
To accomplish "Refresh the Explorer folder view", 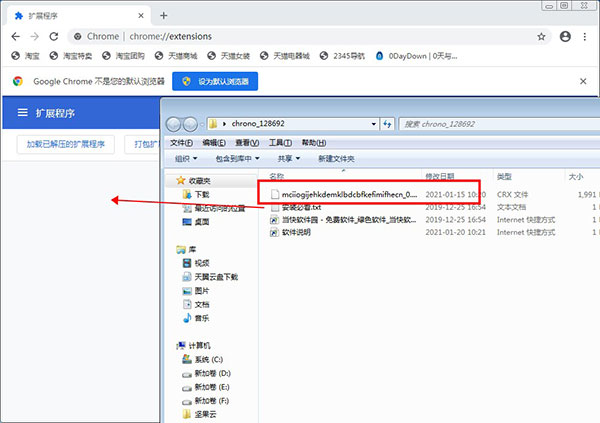I will (385, 124).
